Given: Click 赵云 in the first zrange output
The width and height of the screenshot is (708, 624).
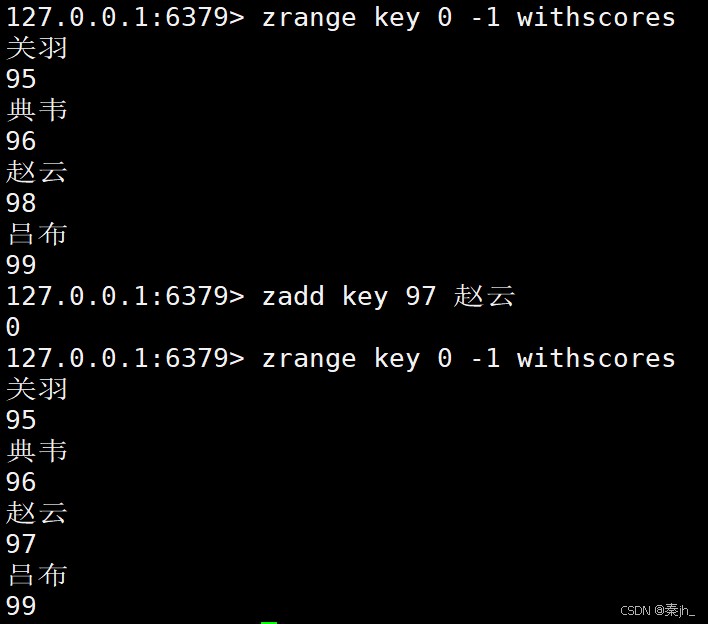Looking at the screenshot, I should pos(37,172).
